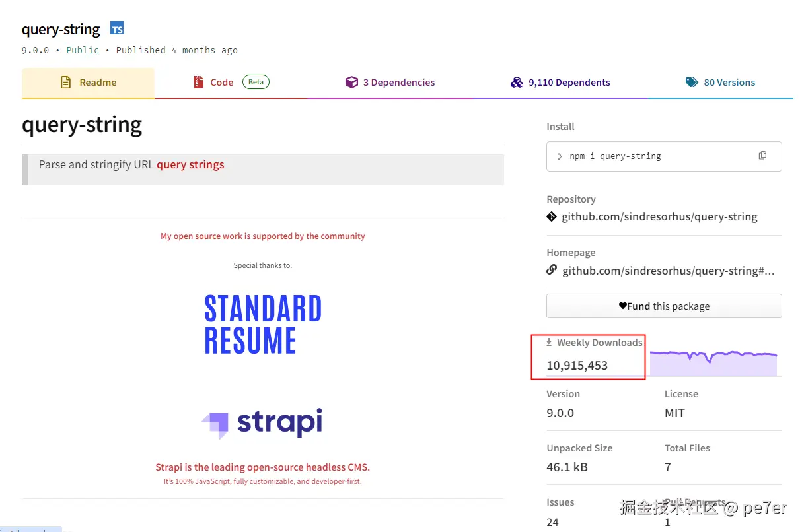The height and width of the screenshot is (532, 802).
Task: Click the small query-string title at top
Action: [61, 29]
